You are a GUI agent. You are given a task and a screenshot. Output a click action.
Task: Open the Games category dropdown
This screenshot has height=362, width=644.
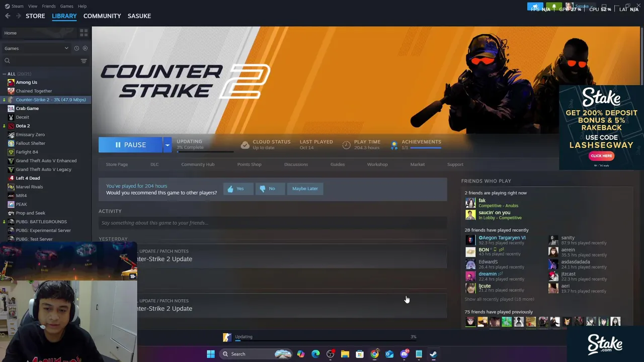tap(36, 48)
